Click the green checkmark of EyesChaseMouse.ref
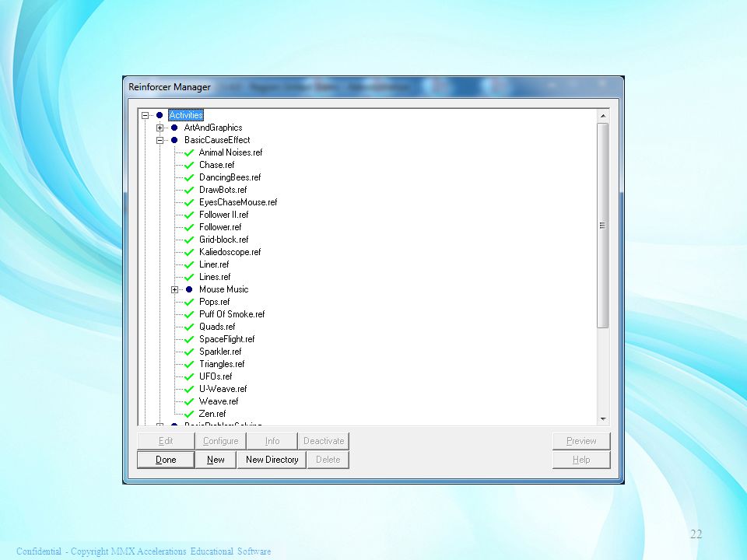This screenshot has height=560, width=747. 189,202
